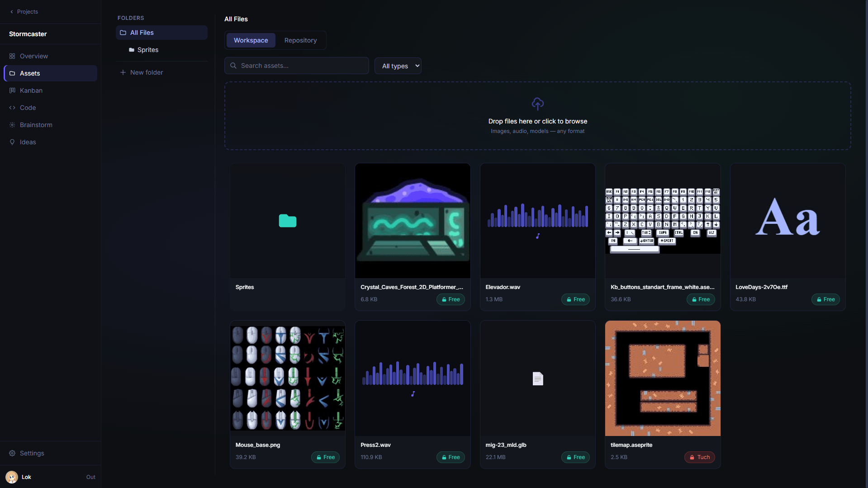Viewport: 868px width, 488px height.
Task: Open project Settings
Action: pos(50,453)
